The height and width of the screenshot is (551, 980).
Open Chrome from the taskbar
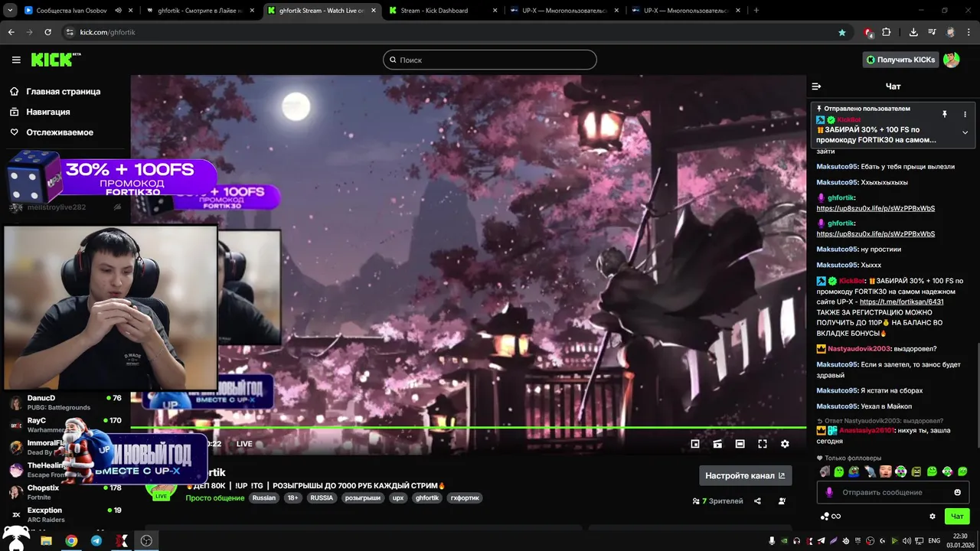(71, 540)
